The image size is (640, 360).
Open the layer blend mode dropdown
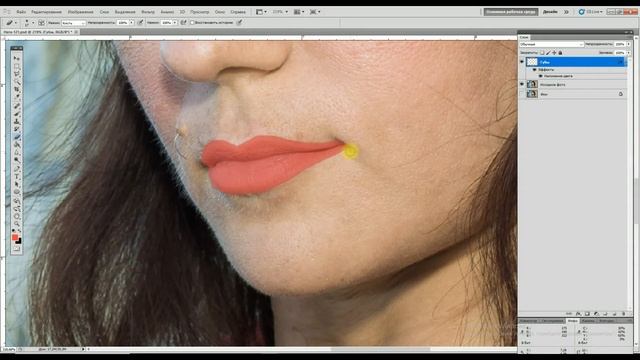pyautogui.click(x=551, y=44)
